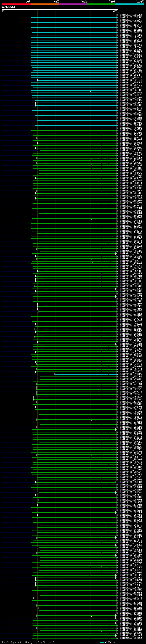
Task: Select the UniRef100_B9FR63 label
Action: pyautogui.click(x=131, y=45)
